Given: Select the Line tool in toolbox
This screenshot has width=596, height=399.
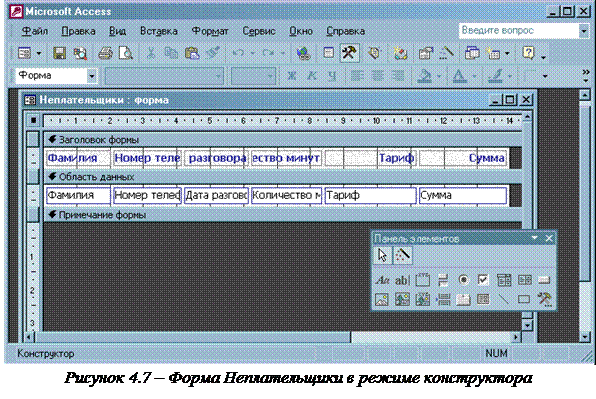Looking at the screenshot, I should click(x=504, y=299).
